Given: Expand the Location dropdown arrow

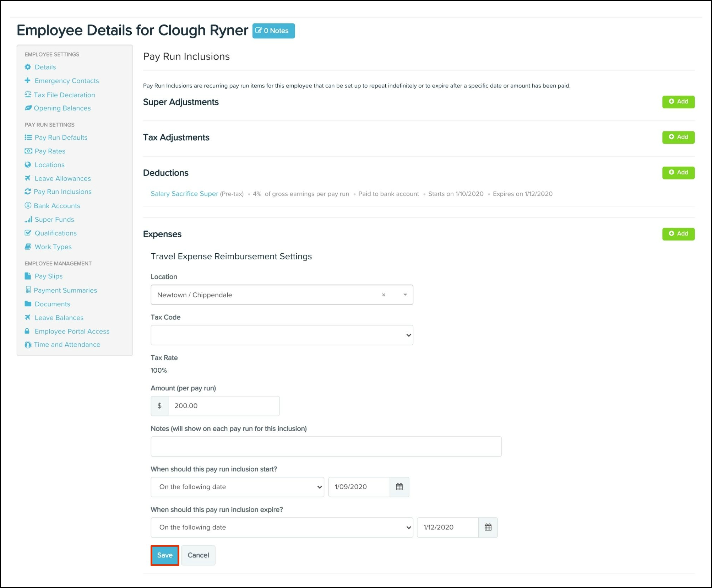Looking at the screenshot, I should pyautogui.click(x=405, y=295).
